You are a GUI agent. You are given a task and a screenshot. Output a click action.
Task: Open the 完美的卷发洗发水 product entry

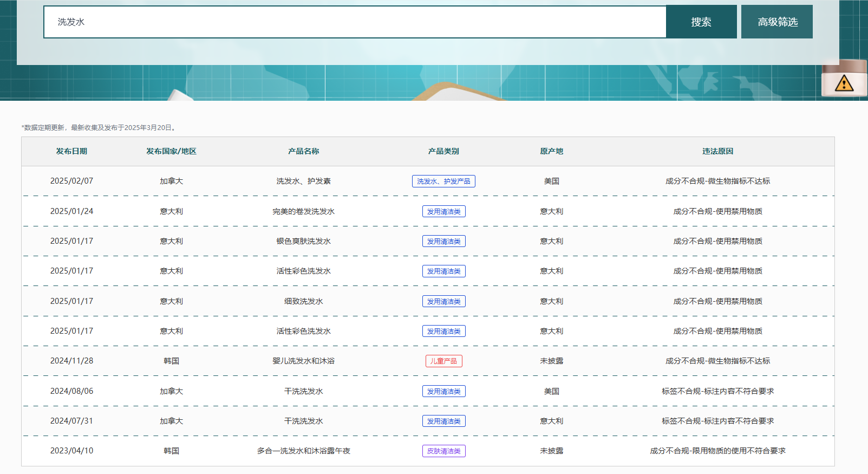[x=303, y=212]
